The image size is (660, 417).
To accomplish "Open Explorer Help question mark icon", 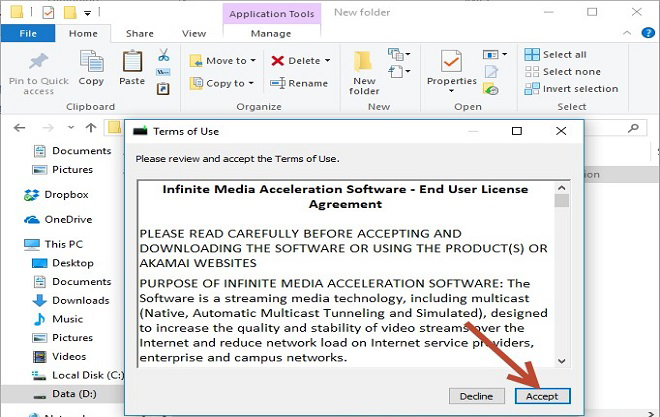I will 648,32.
